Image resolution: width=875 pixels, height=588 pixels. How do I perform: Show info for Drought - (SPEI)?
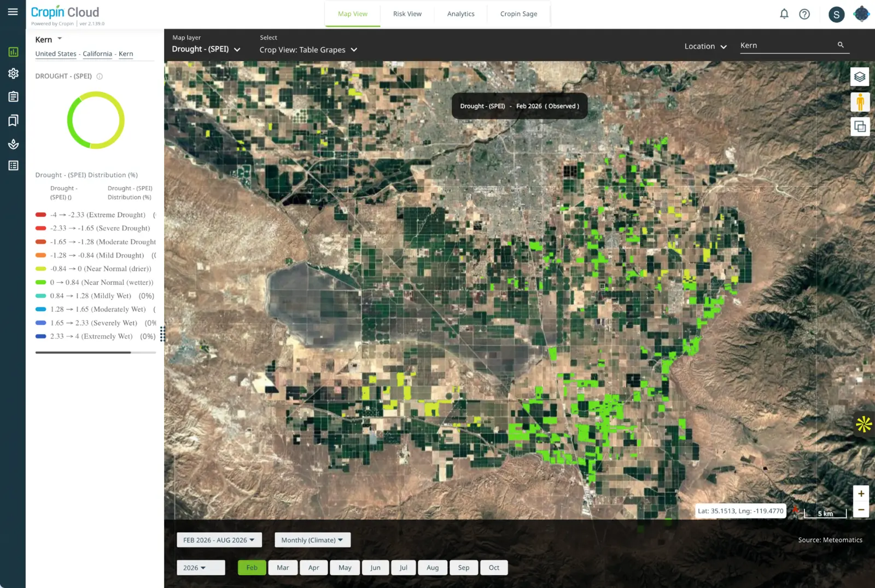tap(100, 77)
